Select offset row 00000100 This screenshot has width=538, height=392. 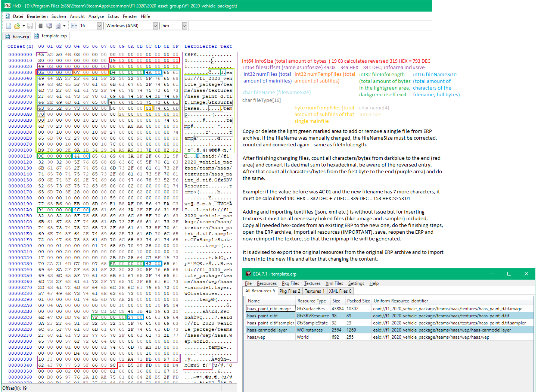click(x=20, y=150)
